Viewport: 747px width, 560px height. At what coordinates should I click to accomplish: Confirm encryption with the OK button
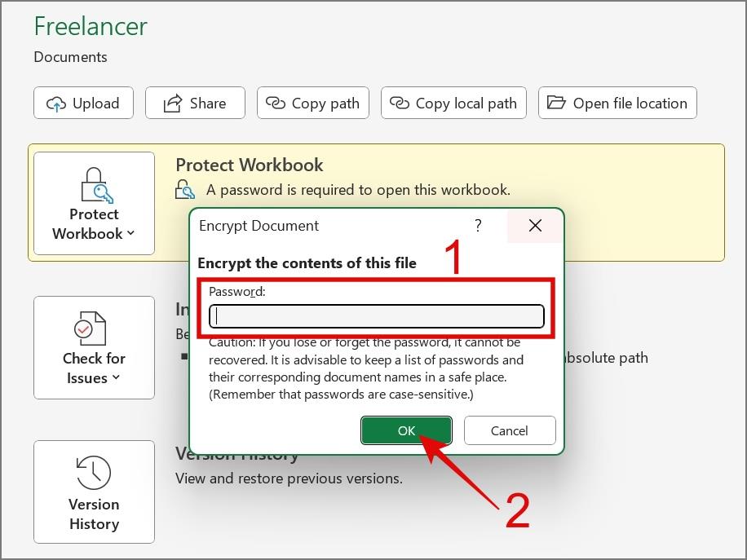(x=406, y=430)
